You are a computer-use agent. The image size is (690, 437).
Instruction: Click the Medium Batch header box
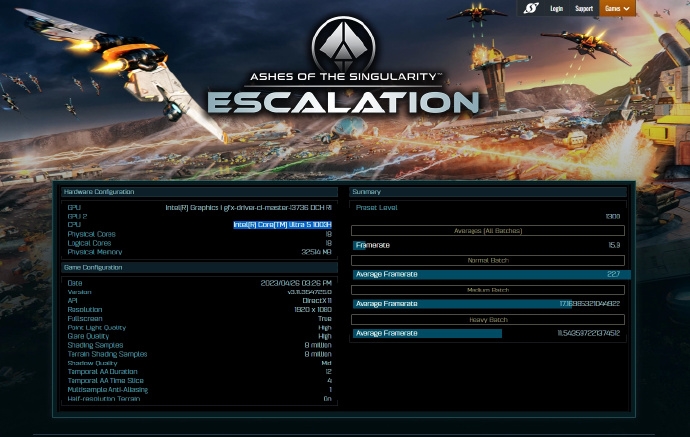[x=488, y=290]
